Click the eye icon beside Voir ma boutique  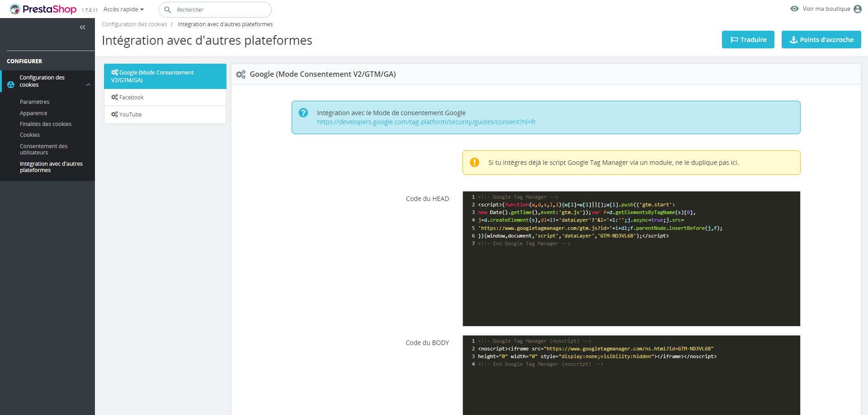794,9
